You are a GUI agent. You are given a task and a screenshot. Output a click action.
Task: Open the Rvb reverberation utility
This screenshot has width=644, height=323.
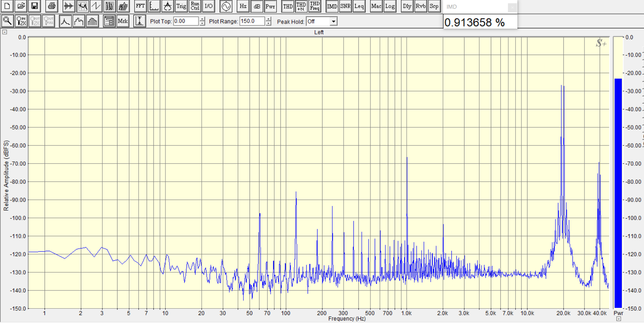421,6
